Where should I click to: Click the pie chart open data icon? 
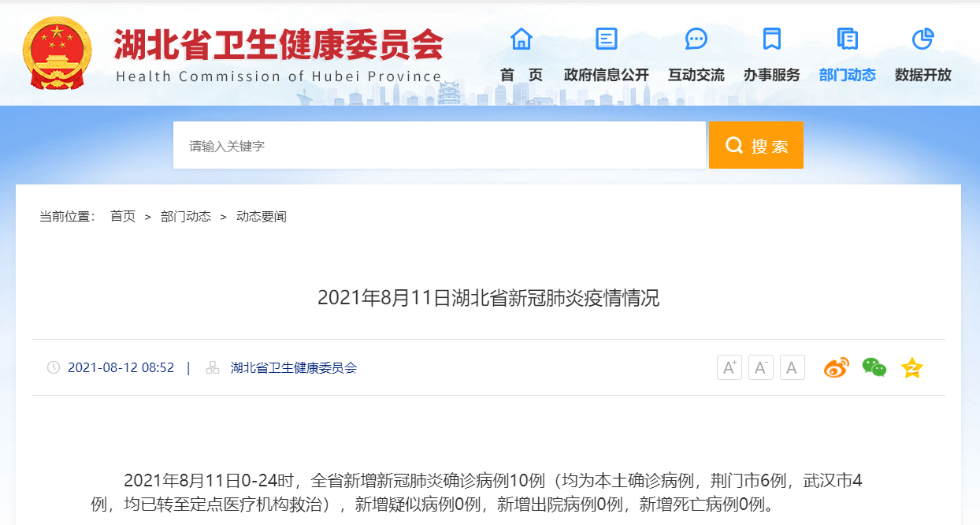(923, 38)
